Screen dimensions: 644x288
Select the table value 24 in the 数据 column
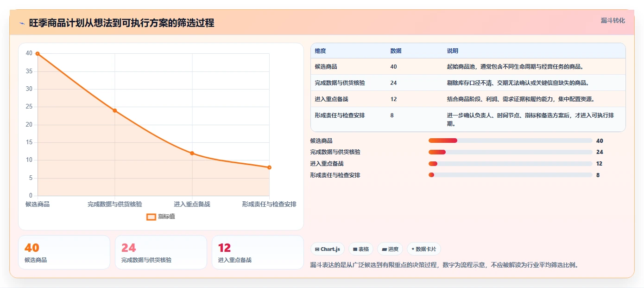point(393,83)
